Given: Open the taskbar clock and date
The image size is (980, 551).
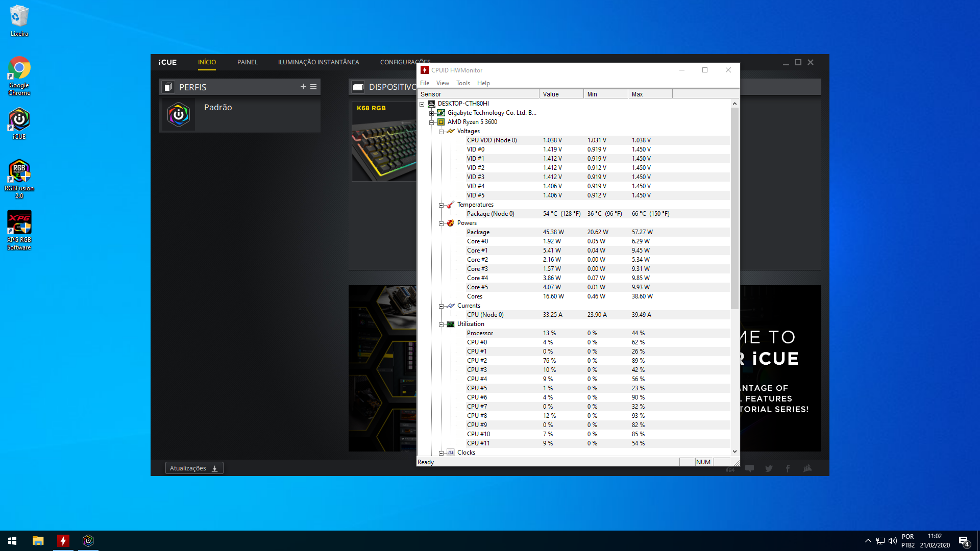Looking at the screenshot, I should point(935,541).
